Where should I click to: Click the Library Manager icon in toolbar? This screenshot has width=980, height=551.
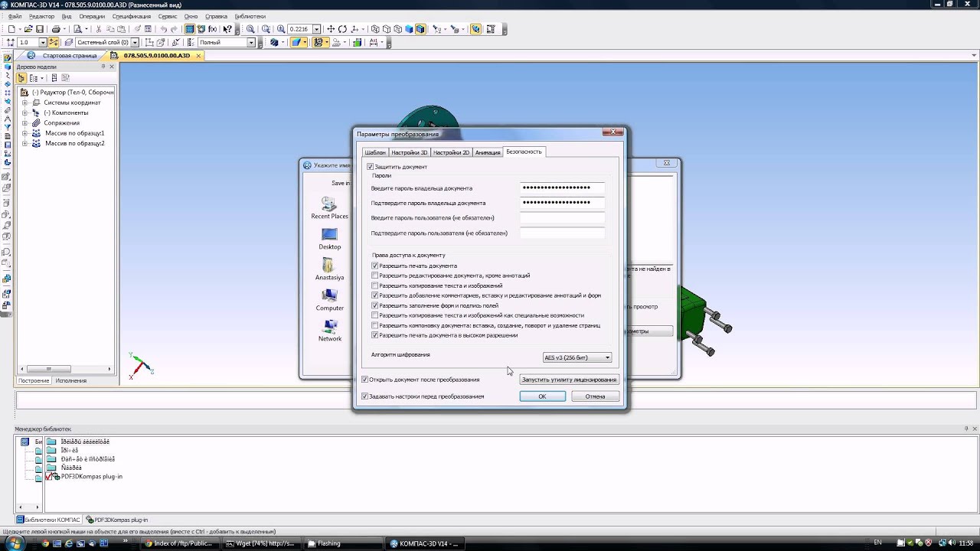pyautogui.click(x=190, y=29)
